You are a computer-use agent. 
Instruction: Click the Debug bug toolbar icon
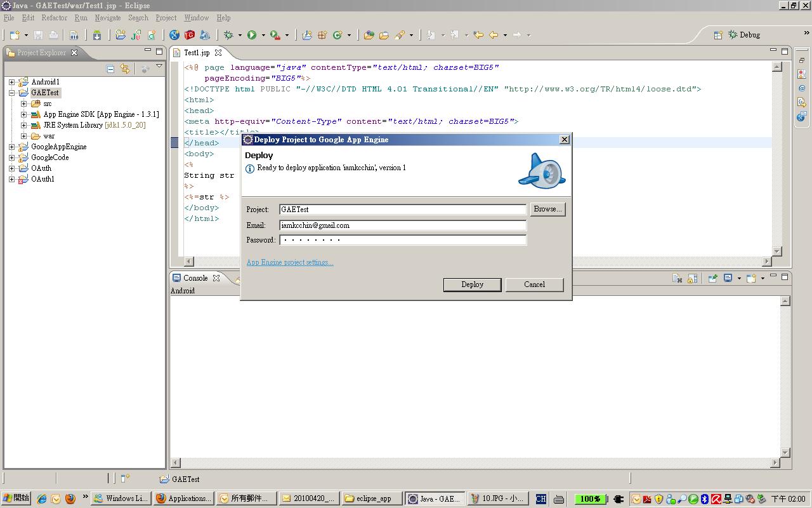point(229,35)
